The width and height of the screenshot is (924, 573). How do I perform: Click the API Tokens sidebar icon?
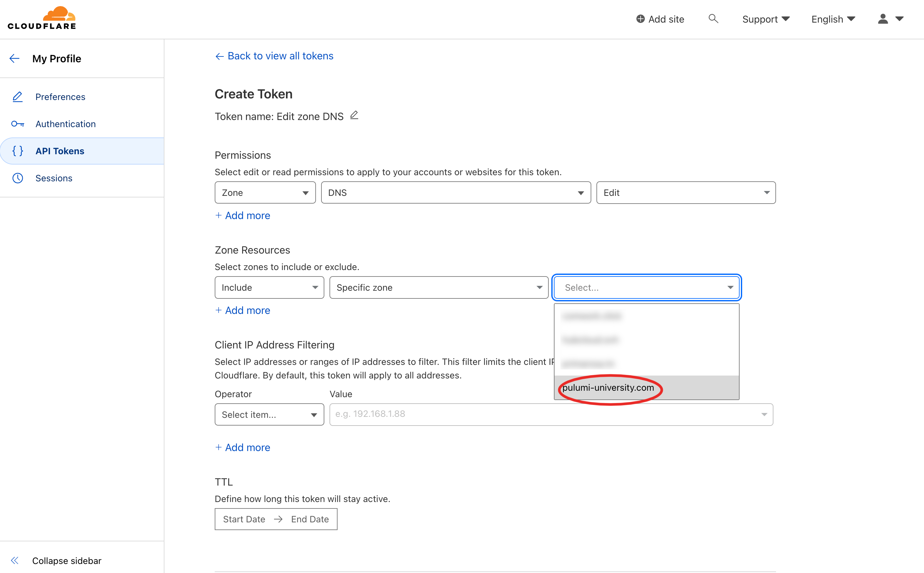coord(17,151)
